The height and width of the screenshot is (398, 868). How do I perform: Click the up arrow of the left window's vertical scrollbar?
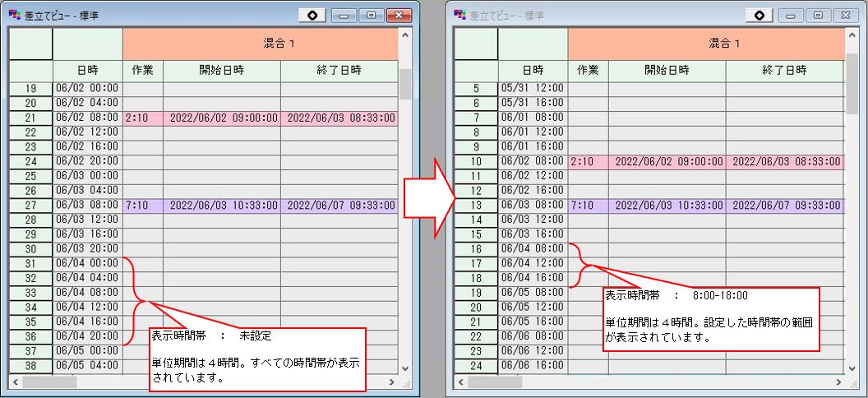(x=404, y=35)
